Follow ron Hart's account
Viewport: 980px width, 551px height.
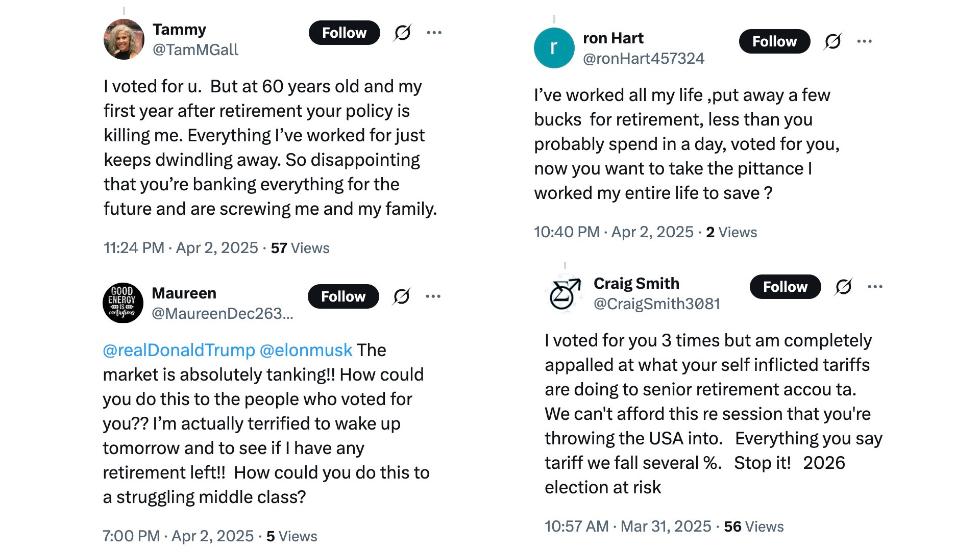pyautogui.click(x=775, y=41)
